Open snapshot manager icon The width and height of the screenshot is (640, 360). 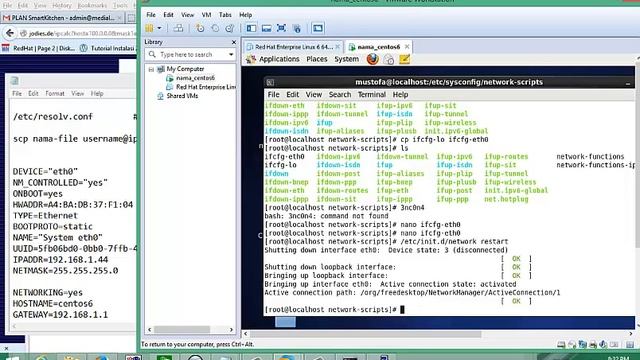[x=229, y=28]
